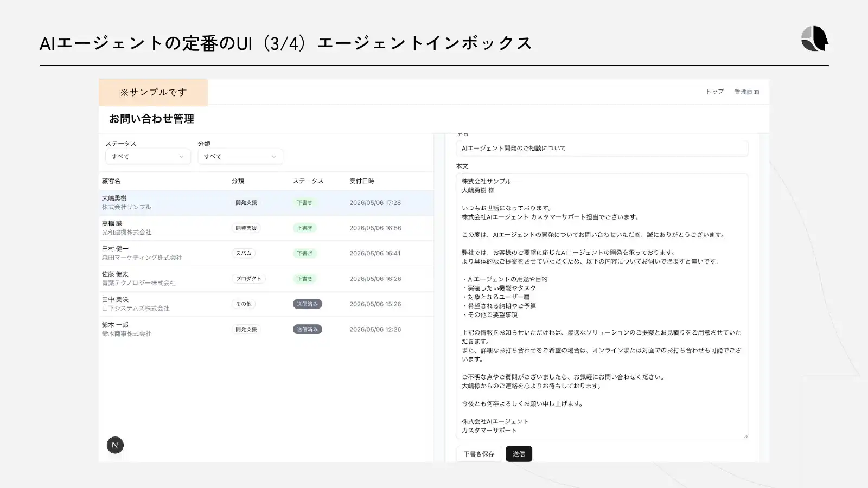Open the ステータス filter dropdown
The width and height of the screenshot is (868, 488).
[148, 156]
